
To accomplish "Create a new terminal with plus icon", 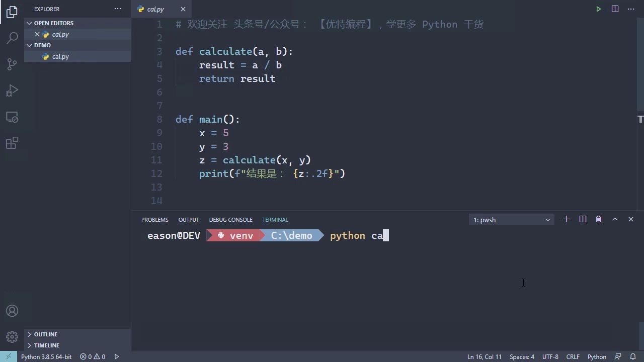I will pos(566,219).
